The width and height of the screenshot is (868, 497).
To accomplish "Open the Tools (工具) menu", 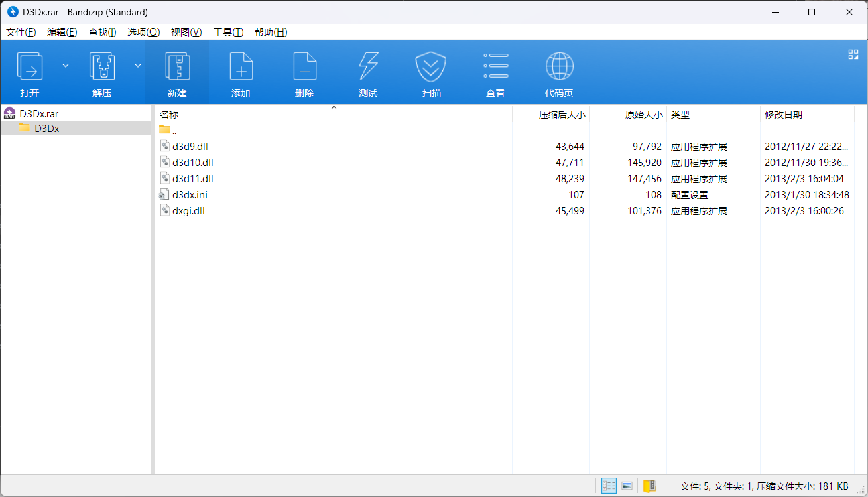I will tap(228, 32).
